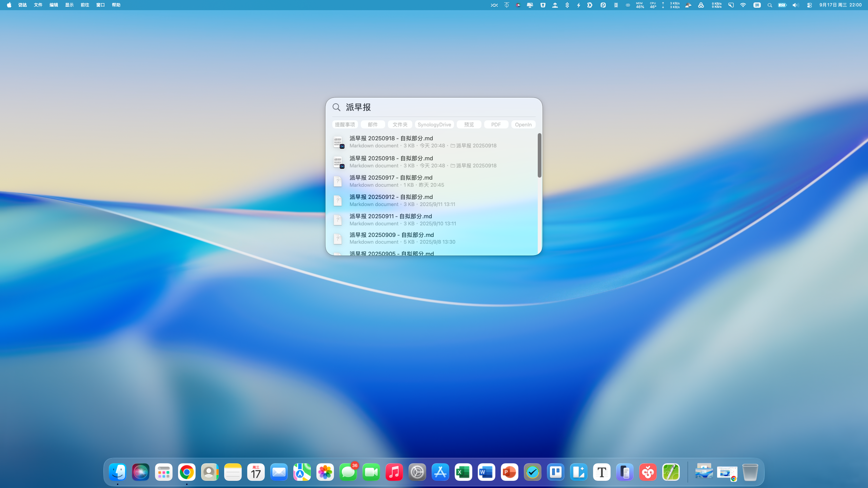Open Google Chrome from the dock
This screenshot has height=488, width=868.
(186, 472)
